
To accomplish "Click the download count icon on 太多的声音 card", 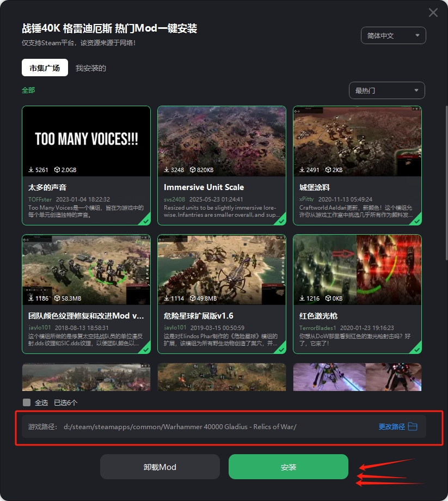I will 31,170.
